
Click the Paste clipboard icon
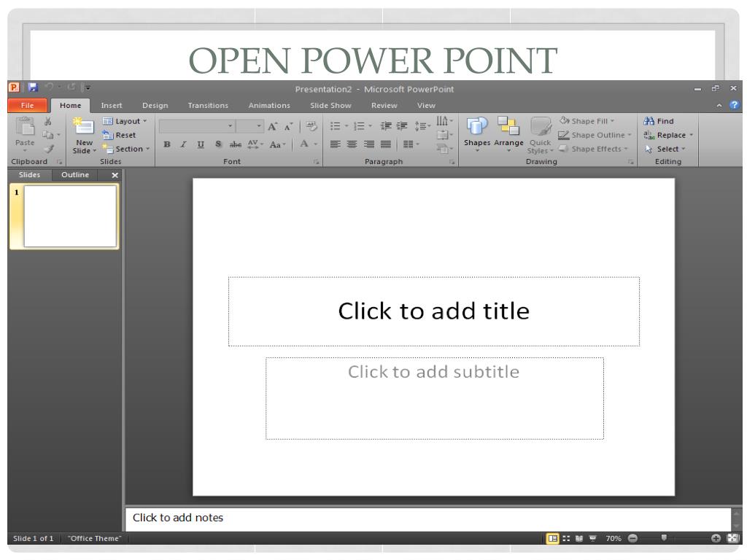click(25, 126)
